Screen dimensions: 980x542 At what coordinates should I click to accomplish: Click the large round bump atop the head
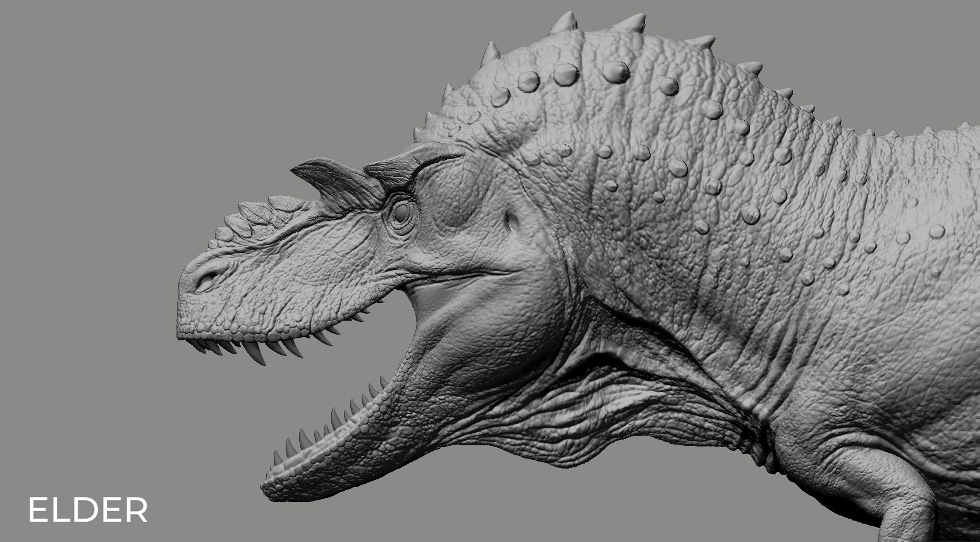click(616, 71)
